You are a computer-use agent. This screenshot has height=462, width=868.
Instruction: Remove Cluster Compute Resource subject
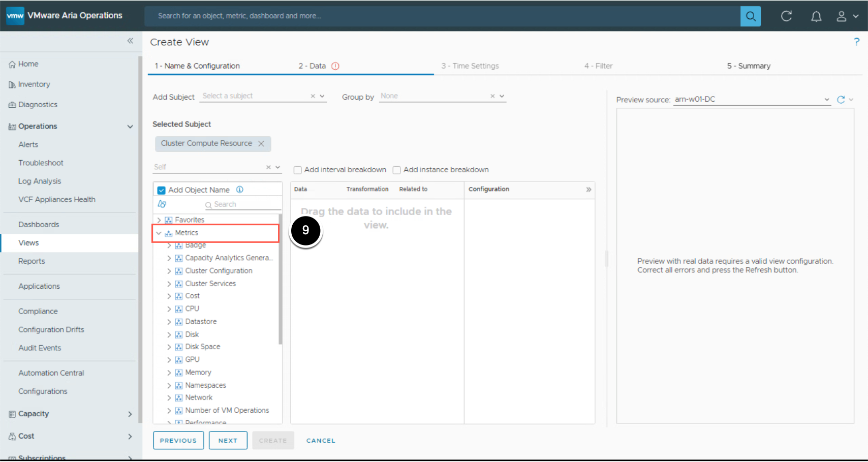tap(261, 144)
